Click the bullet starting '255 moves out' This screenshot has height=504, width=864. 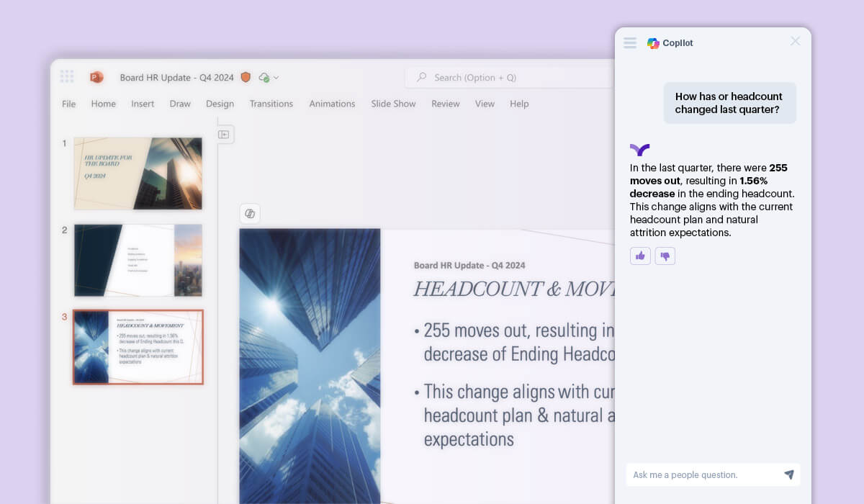pos(514,342)
